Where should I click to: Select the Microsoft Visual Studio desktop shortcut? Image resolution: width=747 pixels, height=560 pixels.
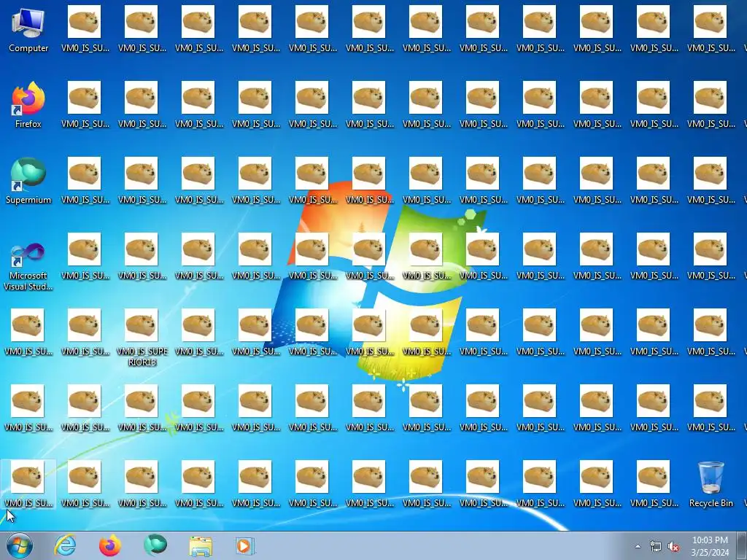(28, 267)
